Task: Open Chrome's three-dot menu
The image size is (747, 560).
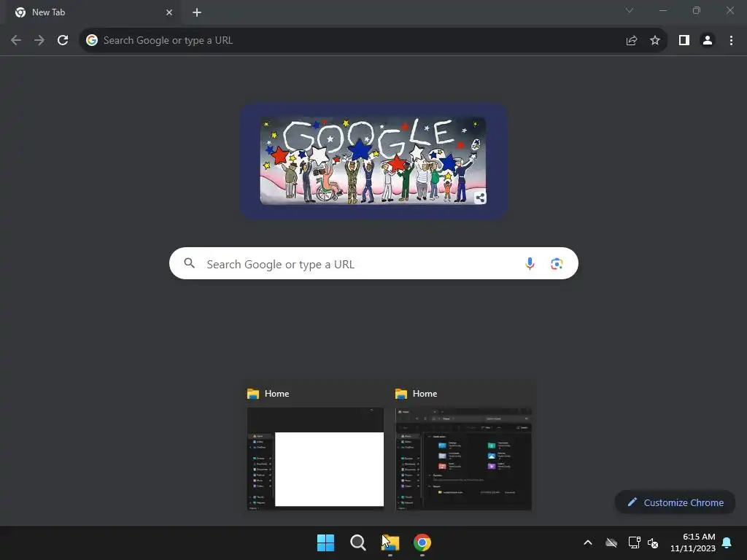Action: pyautogui.click(x=731, y=41)
